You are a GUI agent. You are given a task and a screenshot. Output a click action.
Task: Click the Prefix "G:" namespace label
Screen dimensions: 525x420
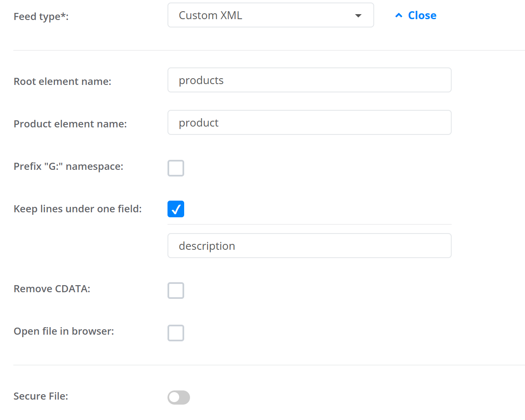click(68, 166)
